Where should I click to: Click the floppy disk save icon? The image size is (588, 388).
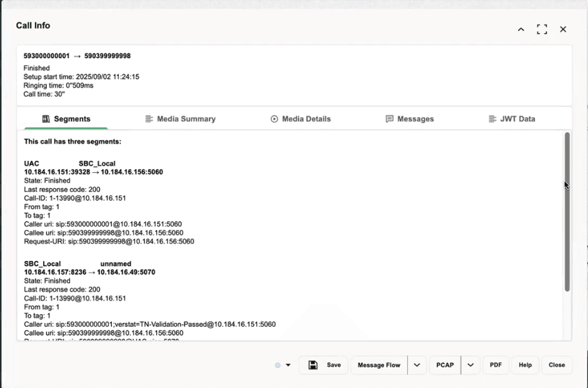click(313, 365)
